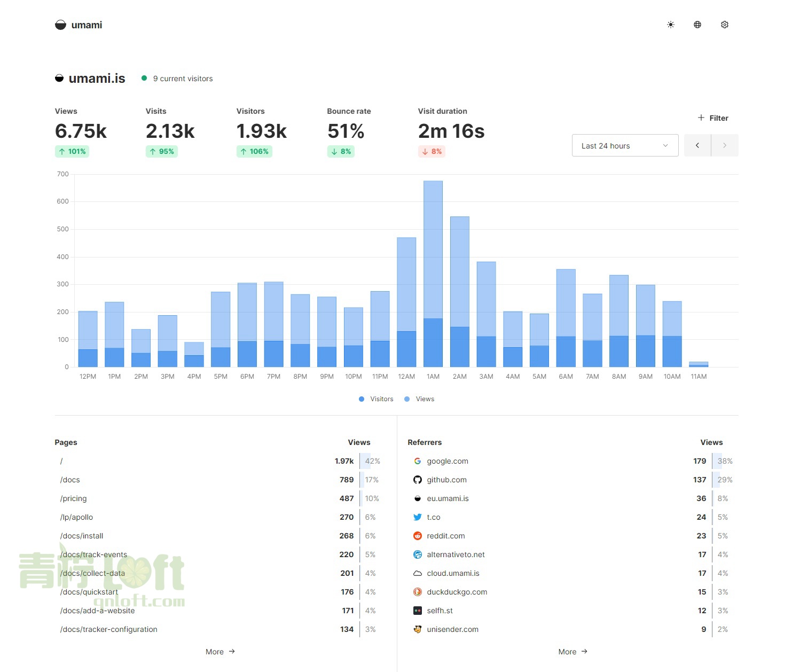Toggle the light/dark theme sun icon

671,25
